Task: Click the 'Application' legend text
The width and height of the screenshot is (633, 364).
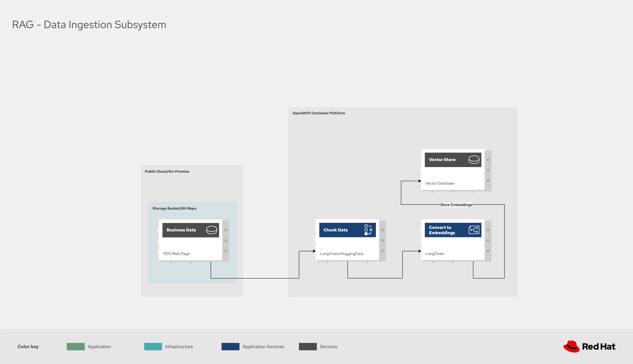Action: [x=99, y=347]
